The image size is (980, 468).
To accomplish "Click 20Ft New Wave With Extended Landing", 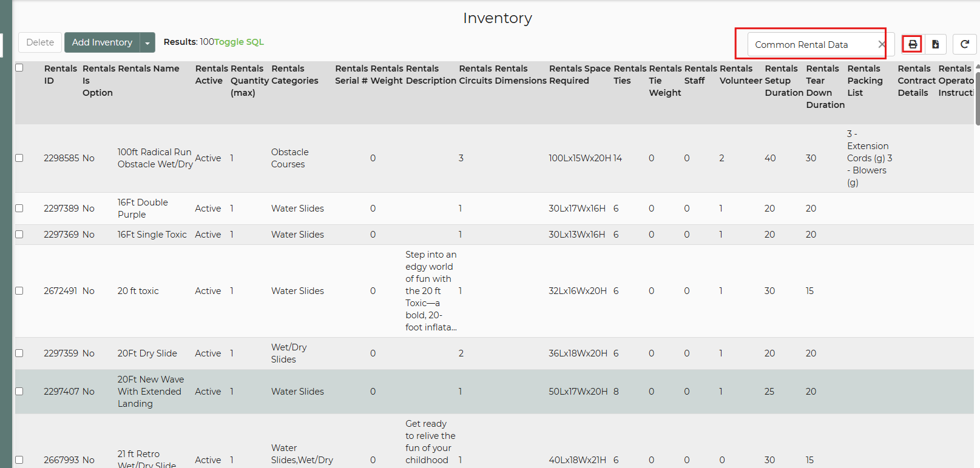I will click(x=151, y=392).
